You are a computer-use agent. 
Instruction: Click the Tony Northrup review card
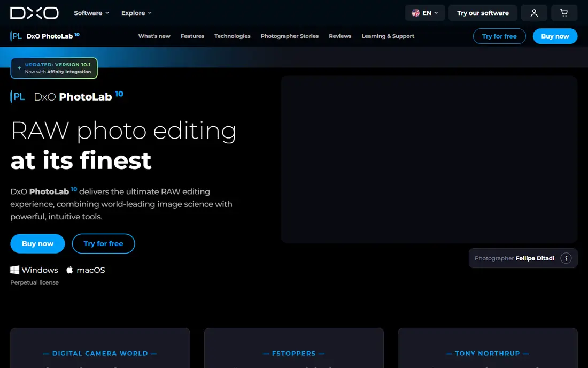[488, 348]
